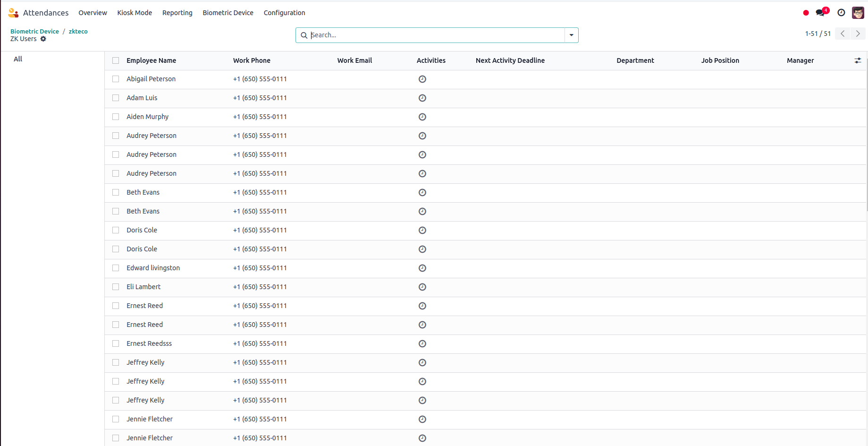Click inside the Search input field

437,35
